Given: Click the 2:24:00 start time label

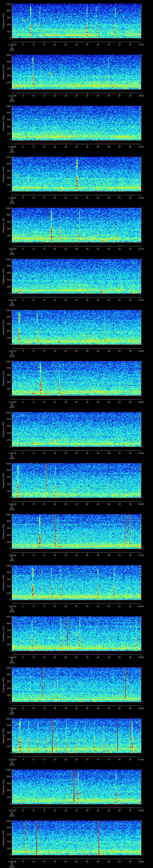Looking at the screenshot, I should tap(12, 453).
